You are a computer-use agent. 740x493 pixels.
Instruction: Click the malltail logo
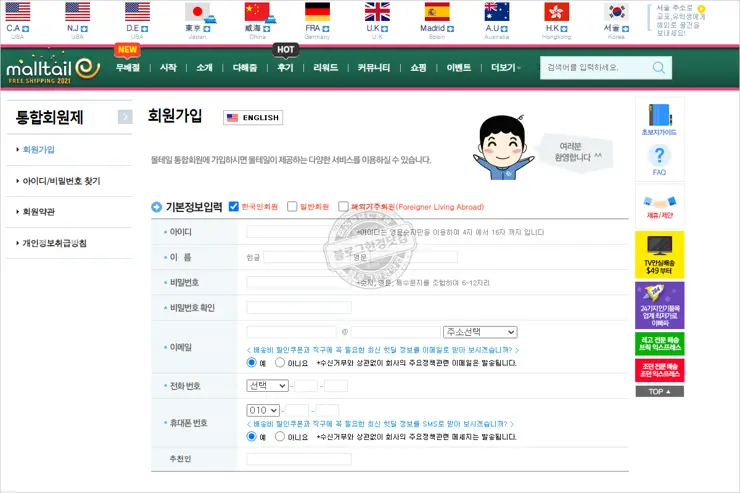pos(53,70)
